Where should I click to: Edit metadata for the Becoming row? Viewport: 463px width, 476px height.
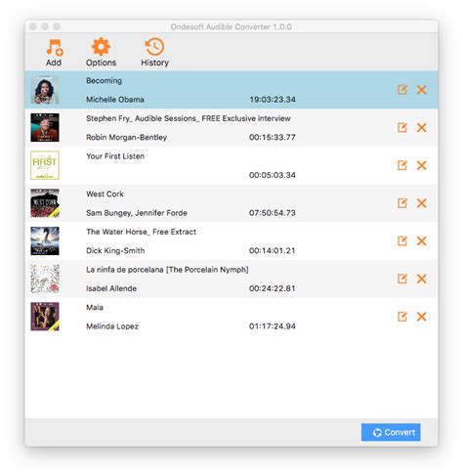pos(402,90)
